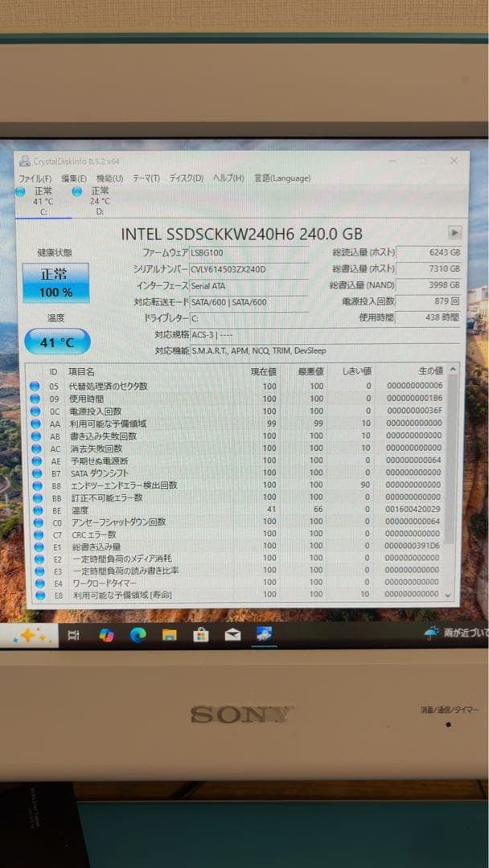Open the ディスク(D) menu

pyautogui.click(x=186, y=178)
